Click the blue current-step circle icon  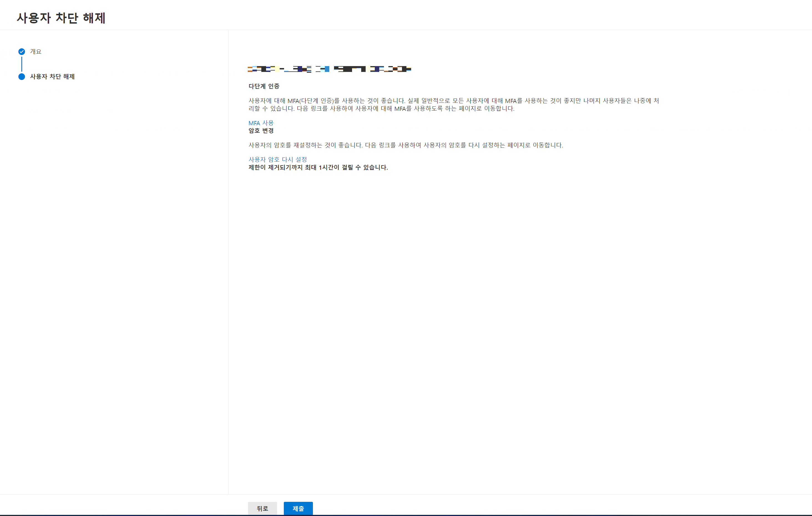click(x=22, y=77)
